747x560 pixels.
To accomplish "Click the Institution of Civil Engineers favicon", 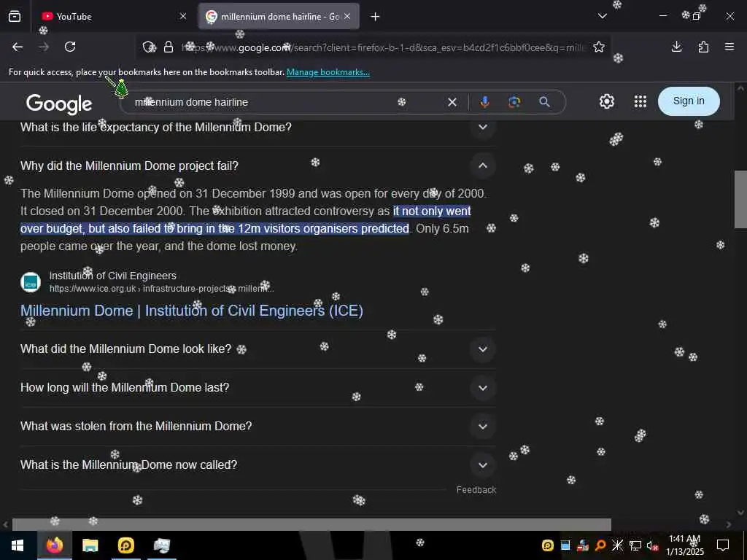I will click(x=31, y=282).
